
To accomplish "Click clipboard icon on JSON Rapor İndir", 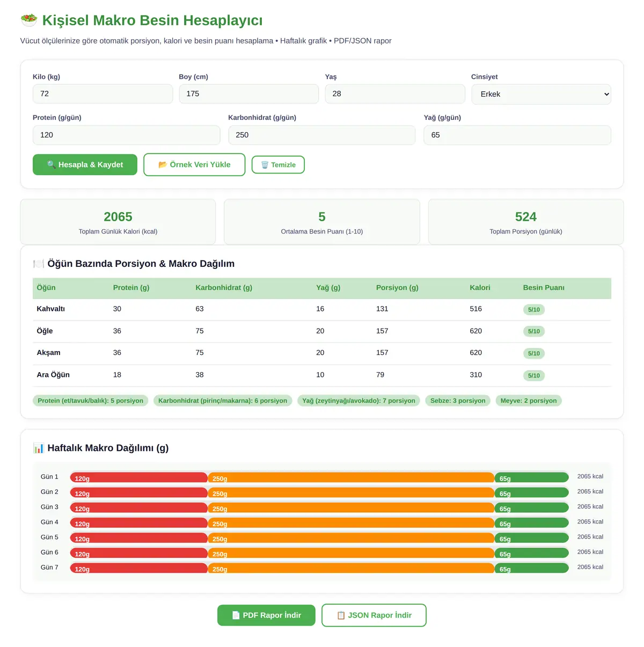I will click(341, 615).
